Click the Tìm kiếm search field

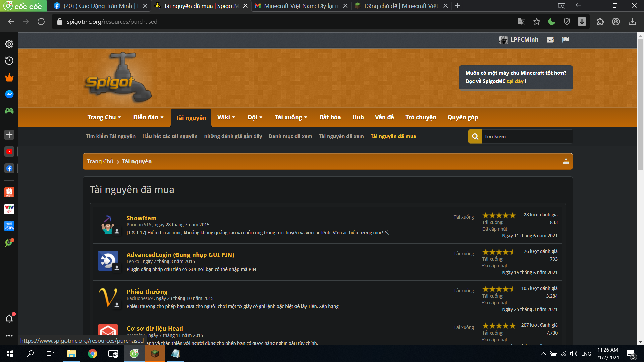coord(527,136)
